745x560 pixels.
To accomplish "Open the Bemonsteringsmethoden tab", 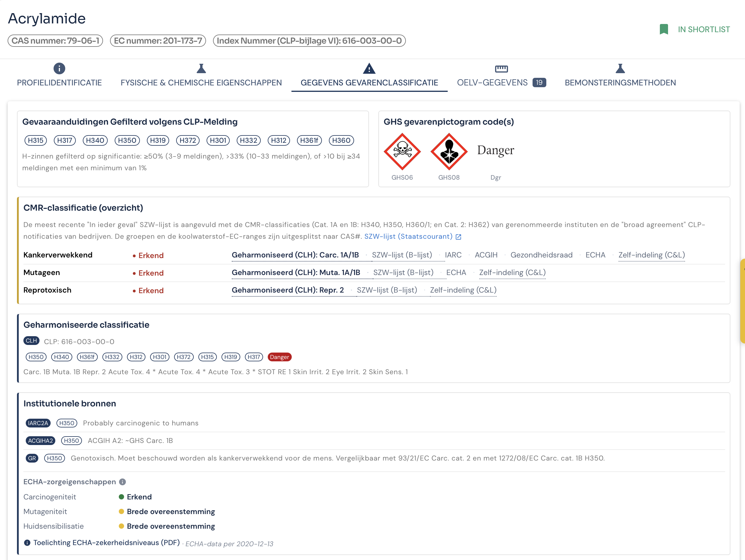I will pyautogui.click(x=620, y=83).
